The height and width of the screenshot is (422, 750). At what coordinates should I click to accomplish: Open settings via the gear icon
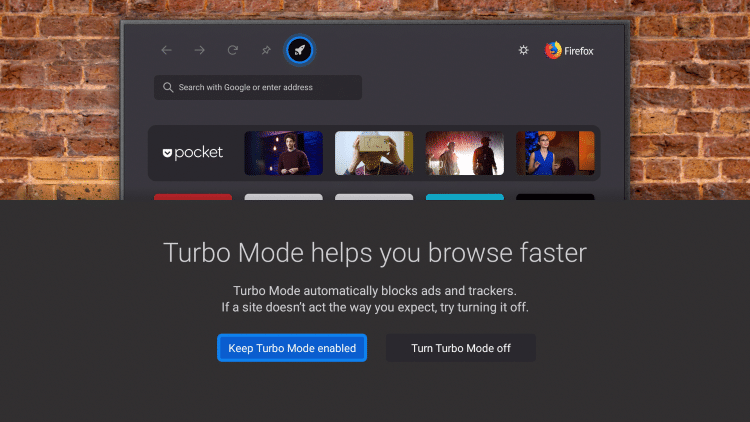pyautogui.click(x=523, y=50)
